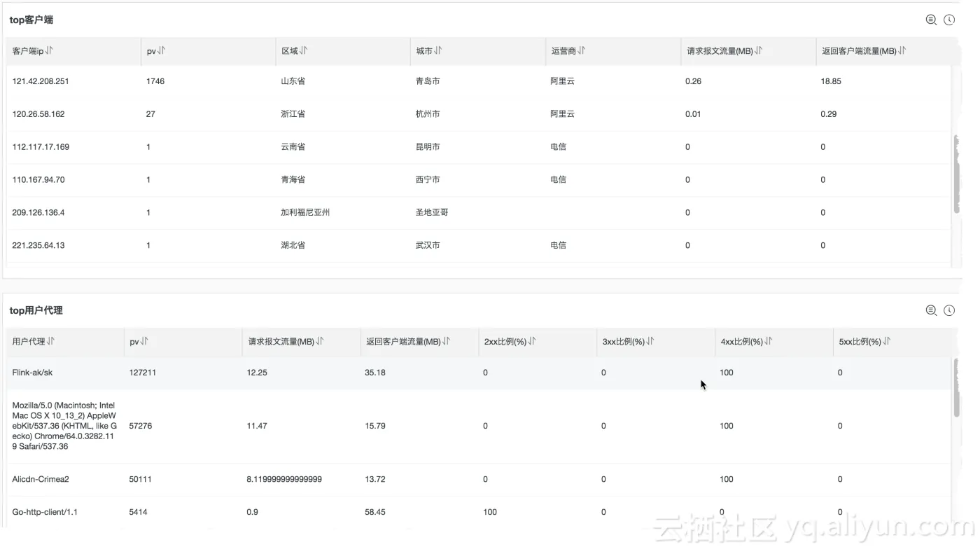The image size is (980, 547).
Task: Click pv value 1746
Action: (x=155, y=81)
